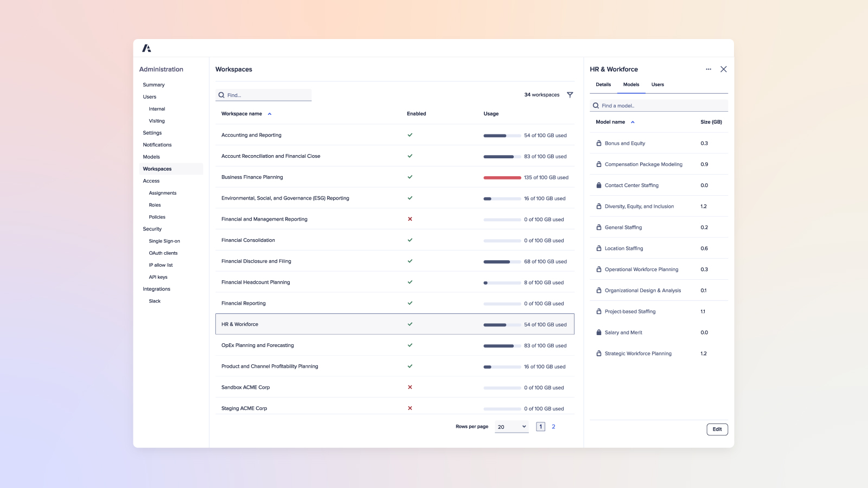
Task: Enable Financial and Management Reporting via its red X
Action: point(410,219)
